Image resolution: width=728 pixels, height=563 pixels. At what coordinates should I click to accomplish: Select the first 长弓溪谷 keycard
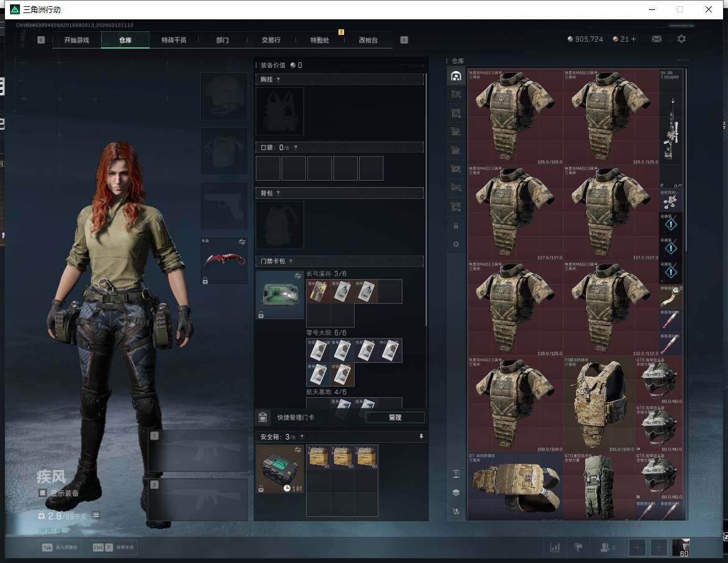(x=318, y=291)
